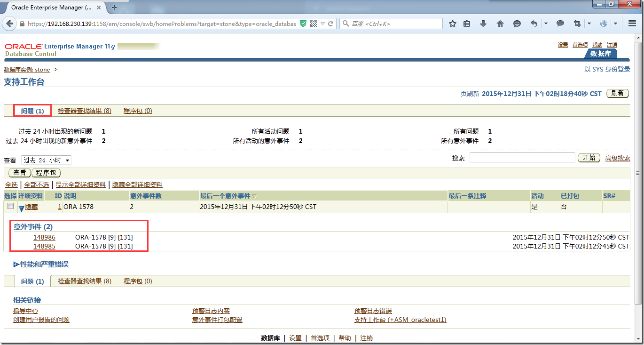Click the 刷新 refresh button
The image size is (644, 345).
[618, 93]
